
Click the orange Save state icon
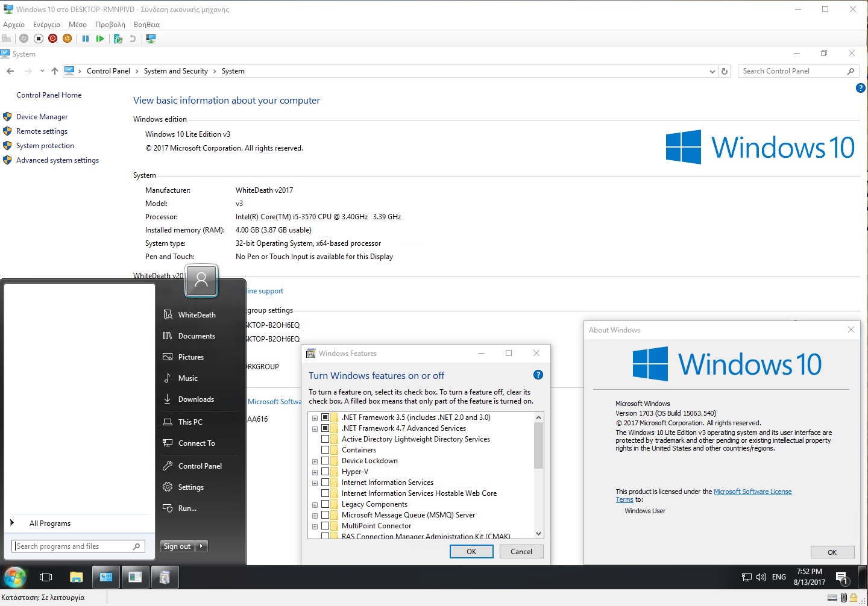click(67, 39)
